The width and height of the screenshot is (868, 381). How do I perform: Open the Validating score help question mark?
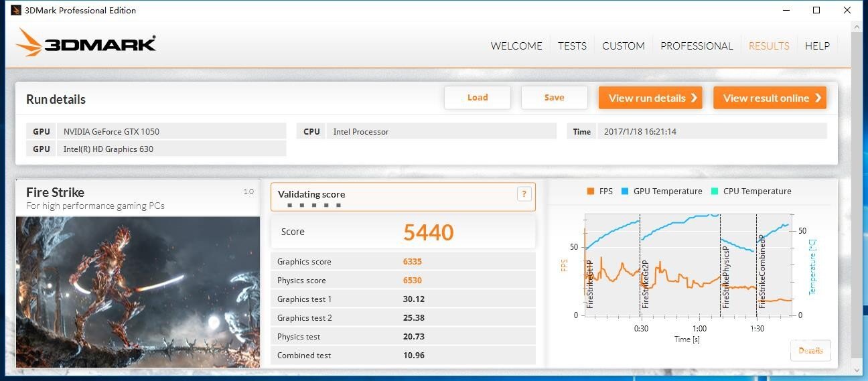524,194
